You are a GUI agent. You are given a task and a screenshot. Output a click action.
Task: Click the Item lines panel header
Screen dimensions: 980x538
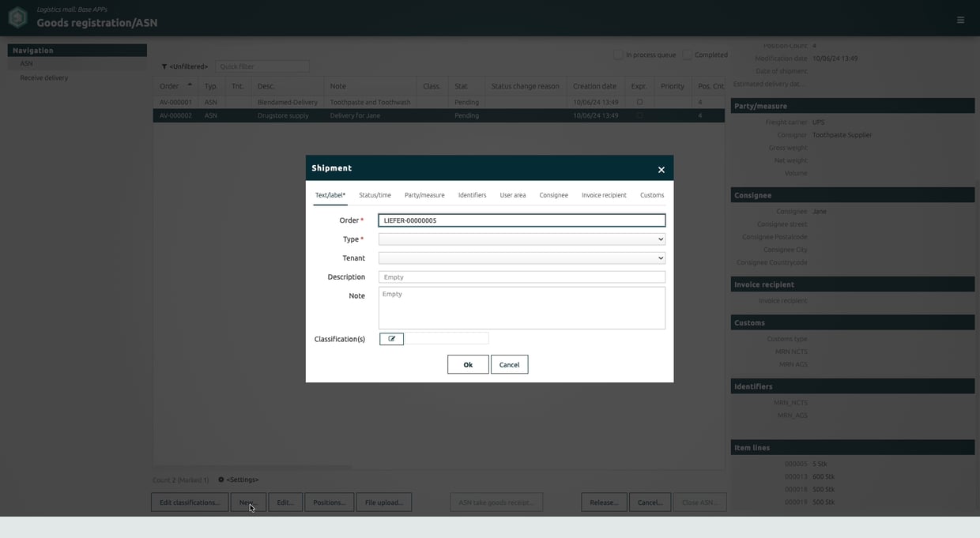(853, 448)
